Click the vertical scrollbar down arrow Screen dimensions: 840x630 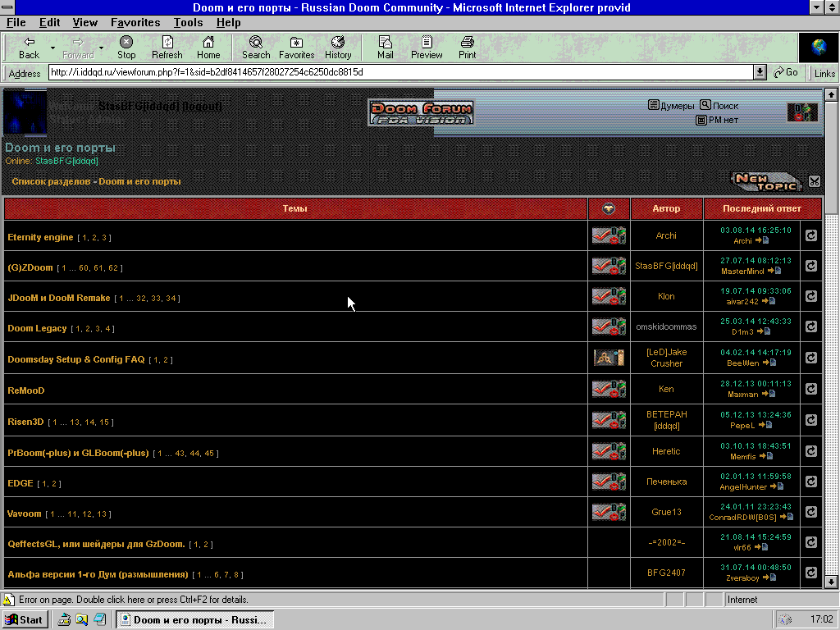(x=830, y=581)
